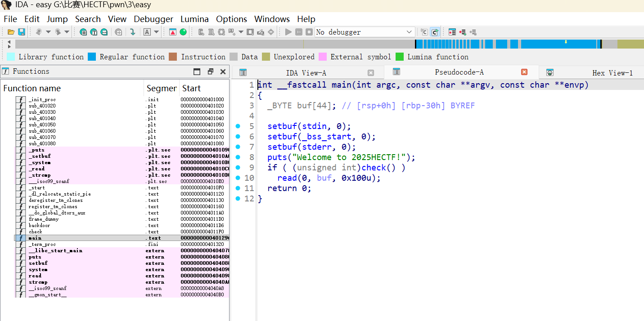Enable the breakpoint list toolbar icon
Image resolution: width=644 pixels, height=321 pixels.
(x=452, y=32)
